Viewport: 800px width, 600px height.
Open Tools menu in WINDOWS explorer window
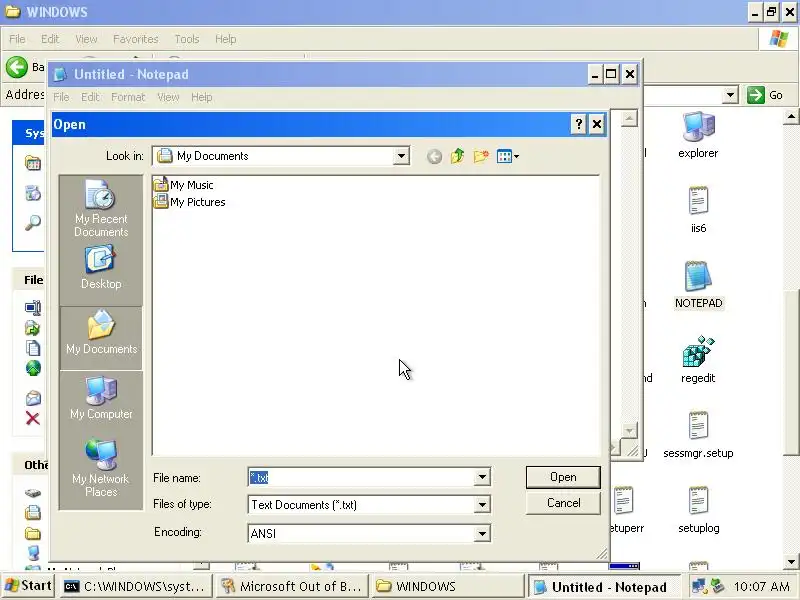coord(187,39)
